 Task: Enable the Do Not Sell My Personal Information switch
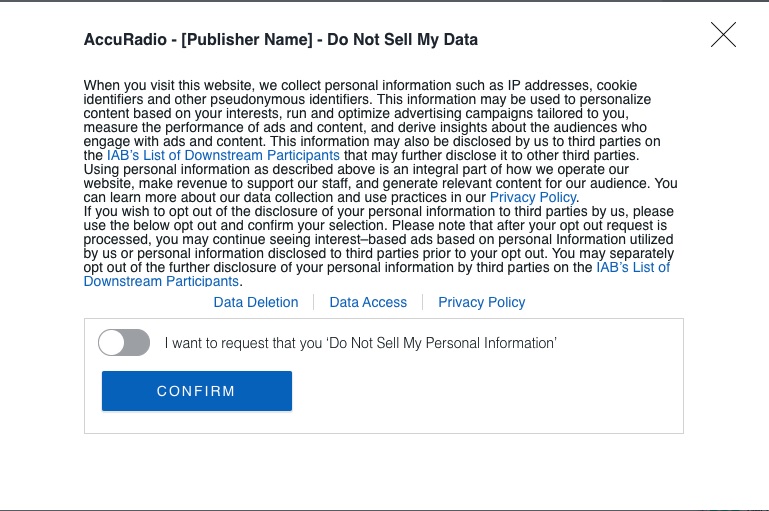[x=124, y=343]
